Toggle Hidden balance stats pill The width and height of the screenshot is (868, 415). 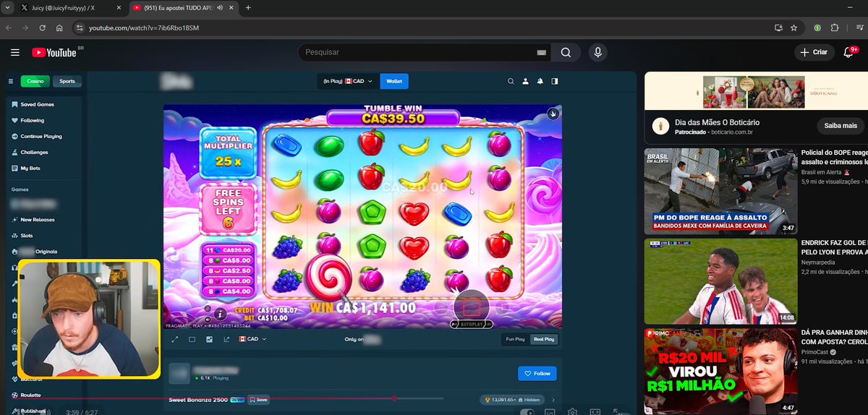click(x=512, y=399)
